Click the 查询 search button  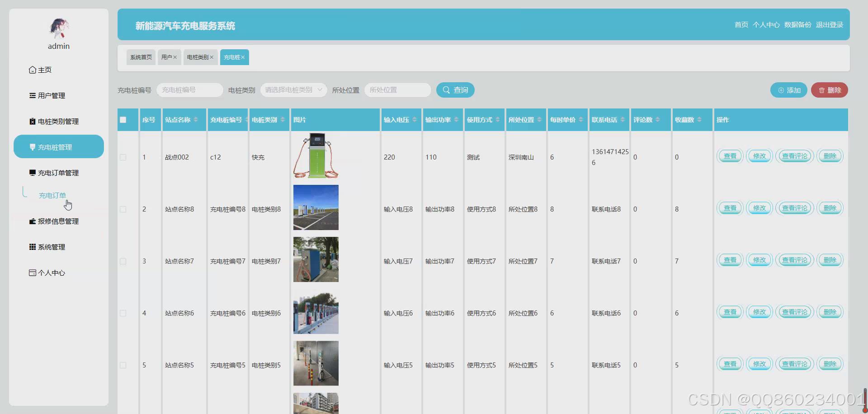[x=455, y=90]
